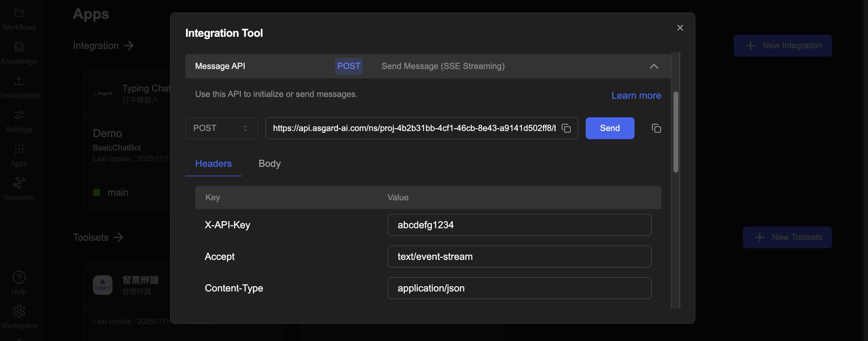Screen dimensions: 868x341
Task: Select the Headers tab
Action: coord(213,164)
